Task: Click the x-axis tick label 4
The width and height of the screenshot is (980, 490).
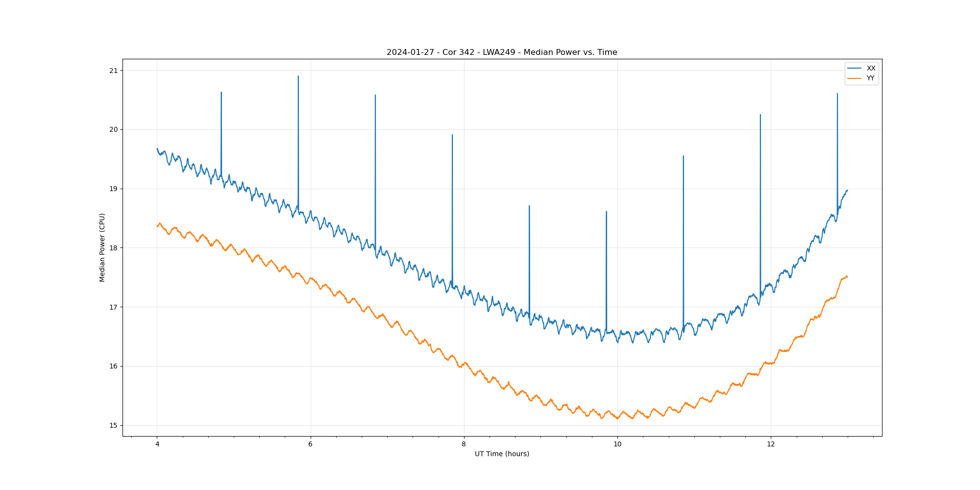Action: (157, 444)
